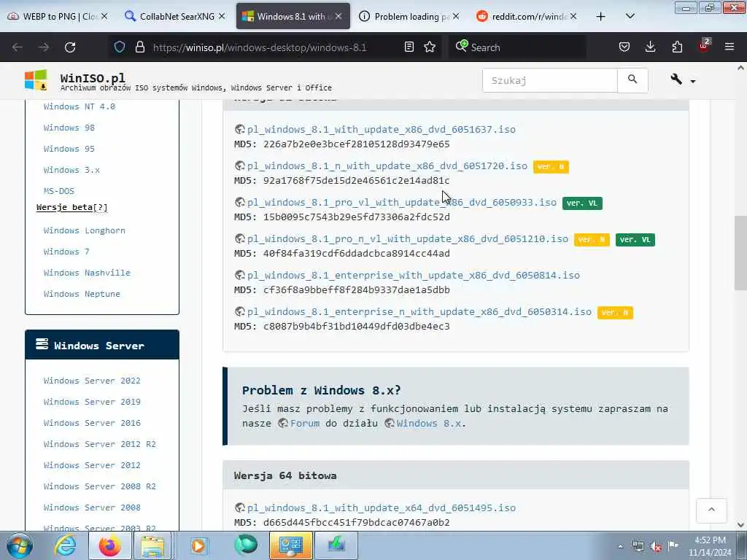This screenshot has width=747, height=560.
Task: Open Windows Explorer folder on taskbar
Action: click(152, 545)
